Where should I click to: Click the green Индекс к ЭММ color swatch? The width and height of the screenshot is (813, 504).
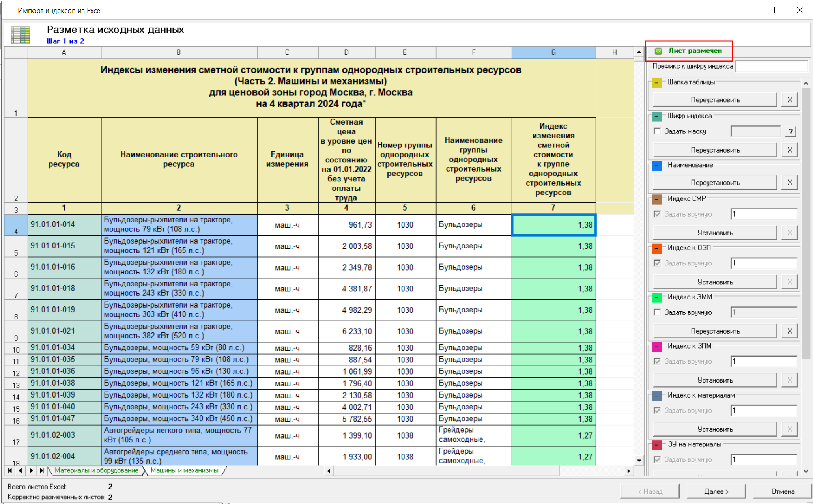[x=657, y=297]
